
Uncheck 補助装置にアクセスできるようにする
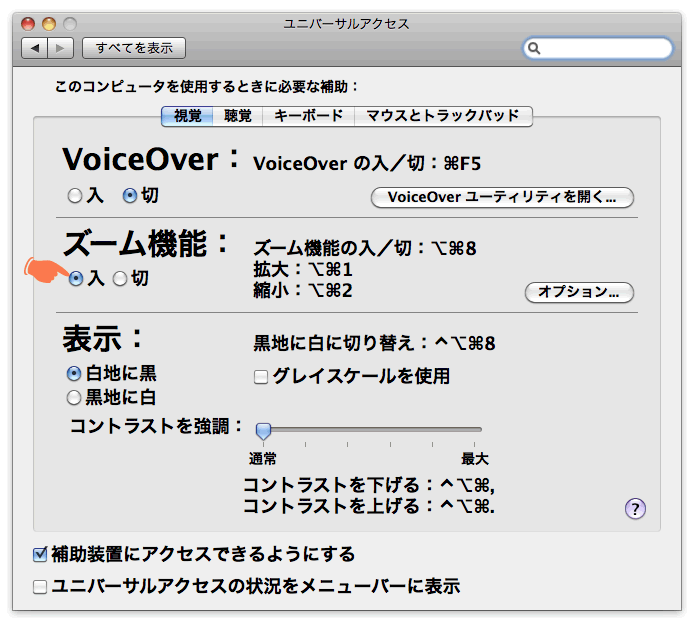click(40, 554)
